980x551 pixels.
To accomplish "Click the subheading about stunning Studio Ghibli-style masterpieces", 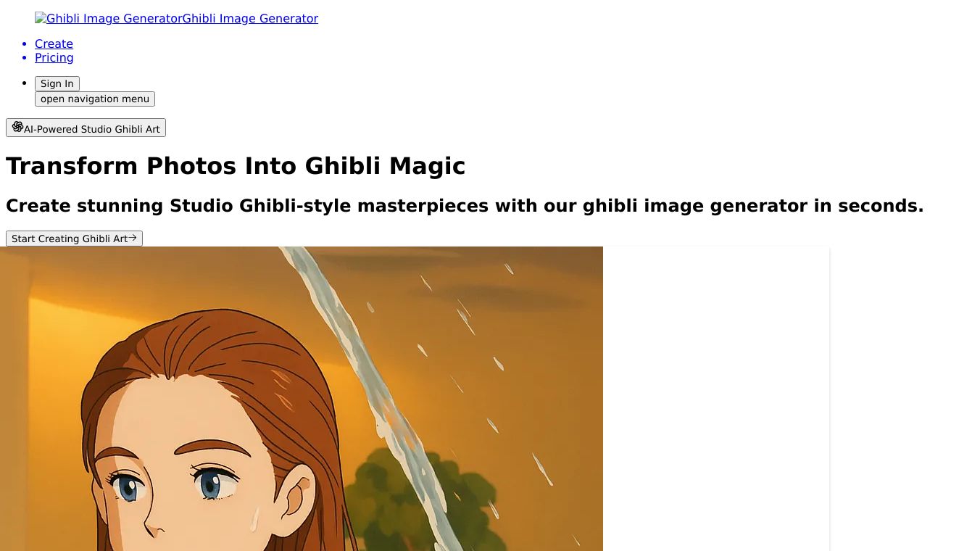I will [465, 206].
